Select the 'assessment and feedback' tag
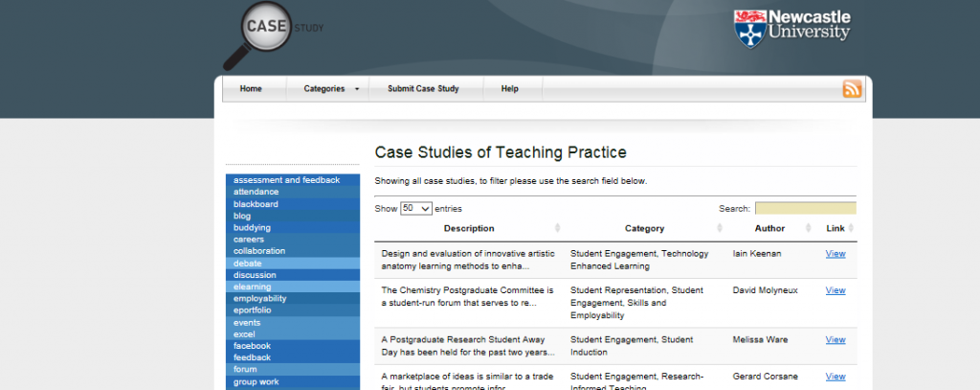Viewport: 980px width, 390px height. (x=286, y=180)
